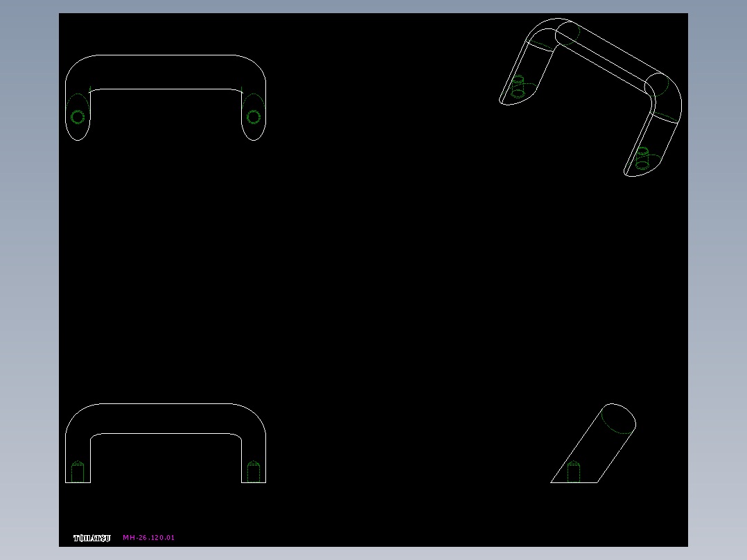Click the white TOHATSU label
The image size is (747, 560).
(x=92, y=538)
